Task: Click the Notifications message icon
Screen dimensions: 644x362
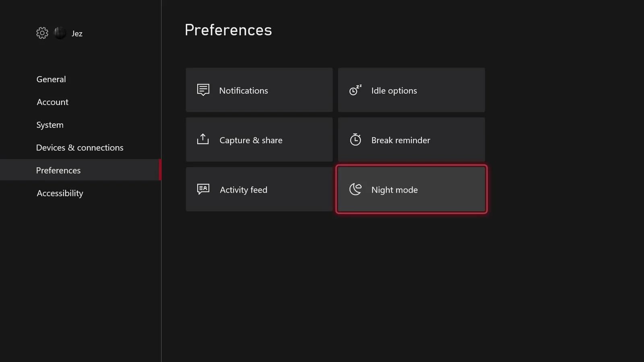Action: (203, 90)
